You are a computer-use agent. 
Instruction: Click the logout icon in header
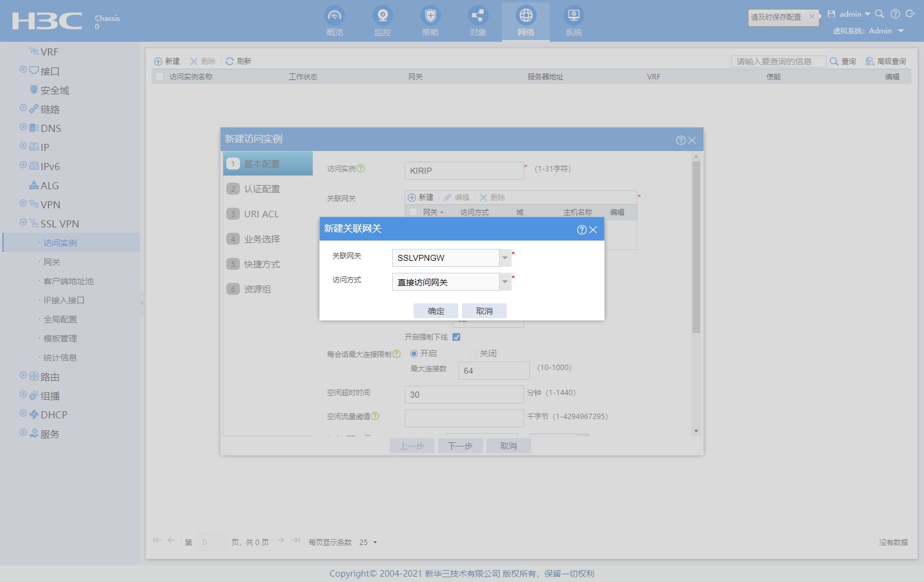click(910, 14)
